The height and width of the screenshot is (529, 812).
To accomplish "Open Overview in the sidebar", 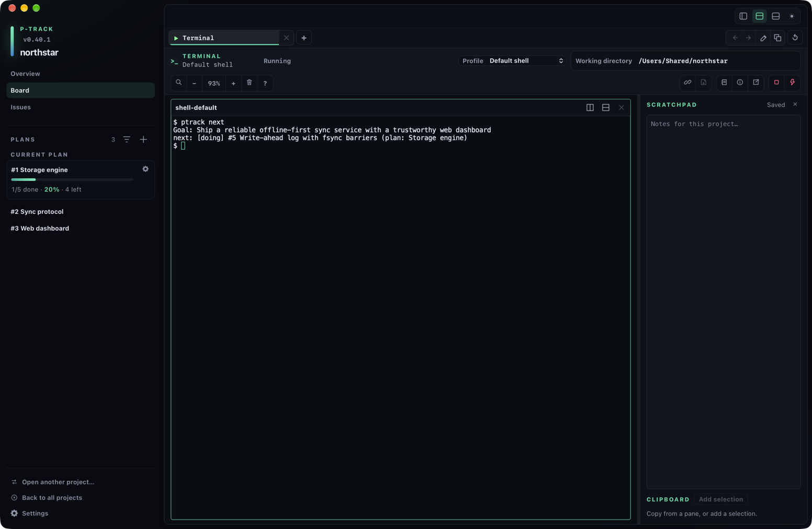I will coord(81,74).
